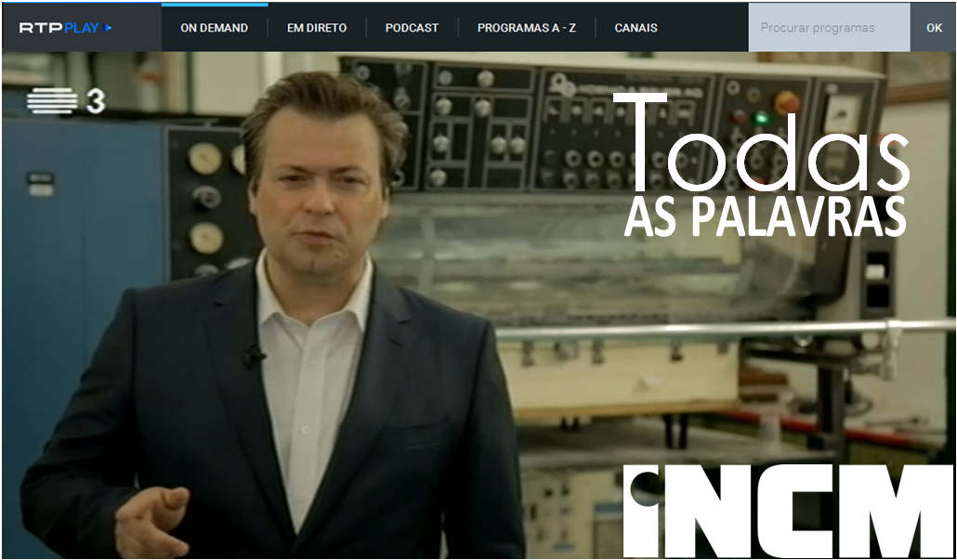957x560 pixels.
Task: Open the Em Direto section
Action: point(317,28)
